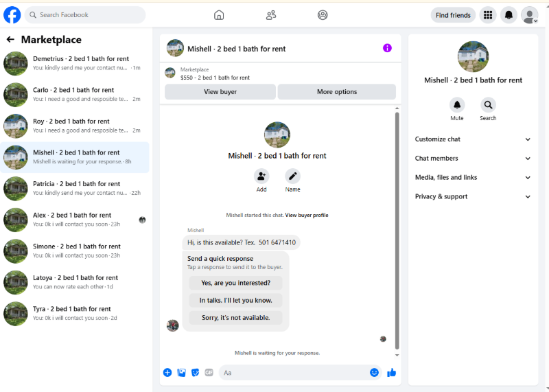Open the apps grid menu icon
The image size is (549, 392).
pos(488,15)
